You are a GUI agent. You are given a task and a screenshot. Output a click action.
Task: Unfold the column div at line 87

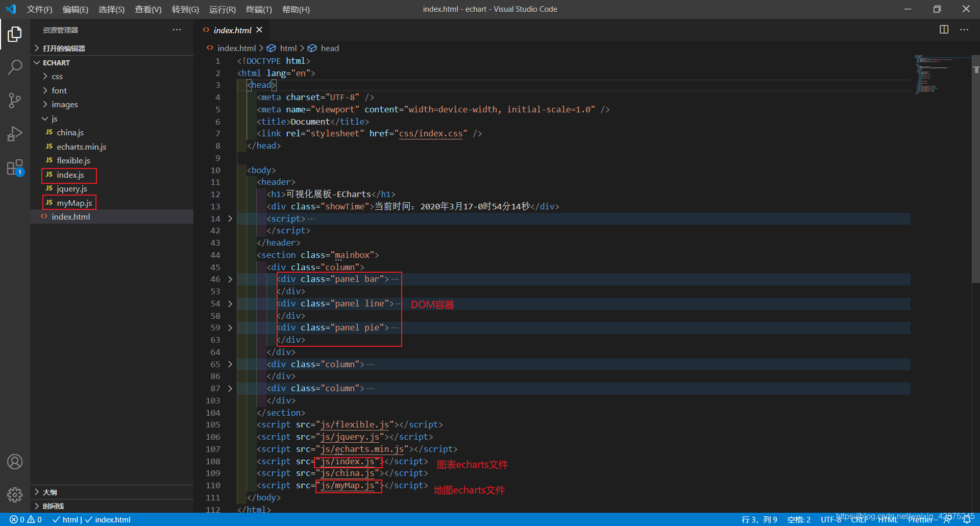(230, 389)
